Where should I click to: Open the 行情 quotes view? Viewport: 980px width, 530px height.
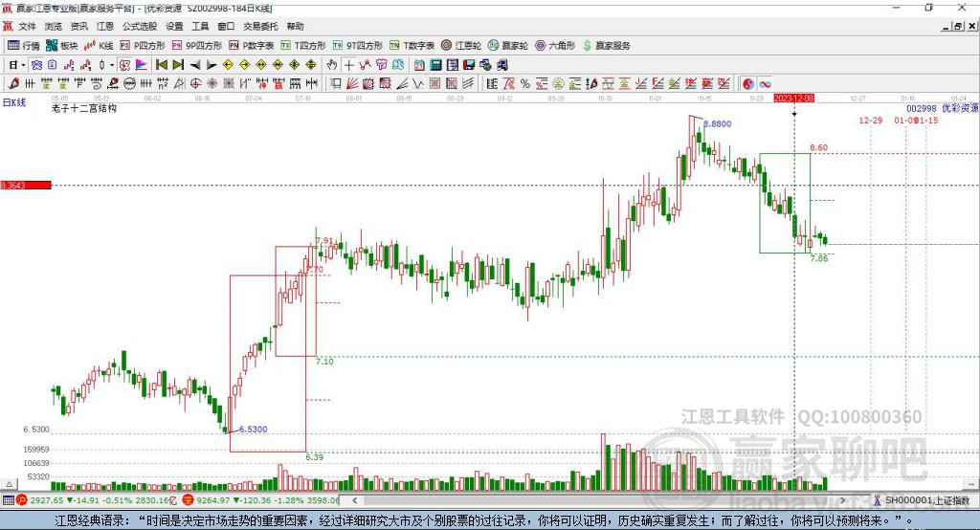click(x=23, y=46)
